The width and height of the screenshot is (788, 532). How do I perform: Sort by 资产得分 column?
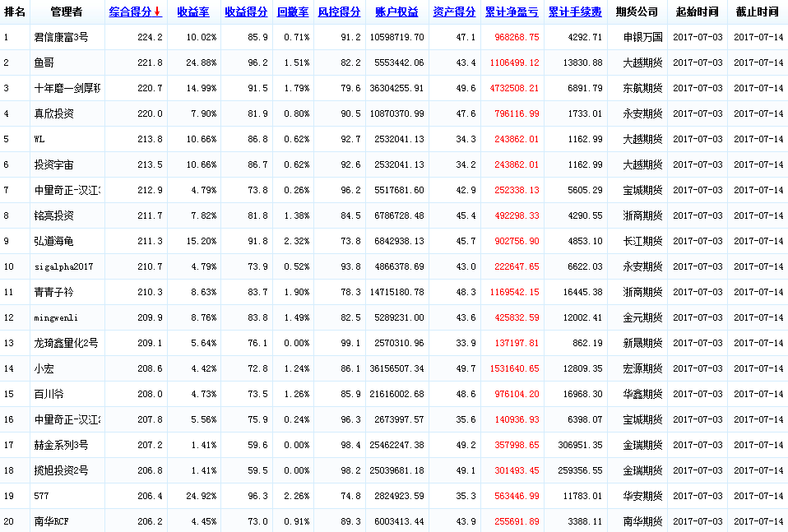454,12
